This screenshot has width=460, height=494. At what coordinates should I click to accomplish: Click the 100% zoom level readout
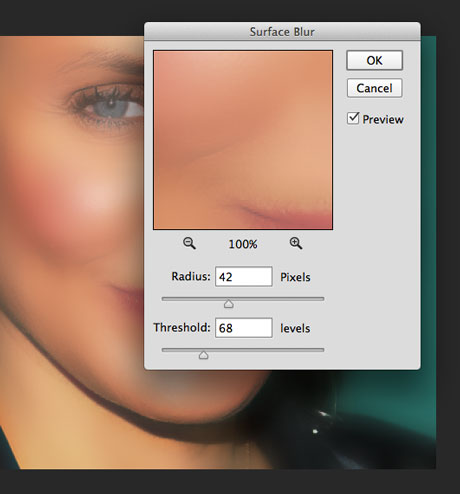243,244
